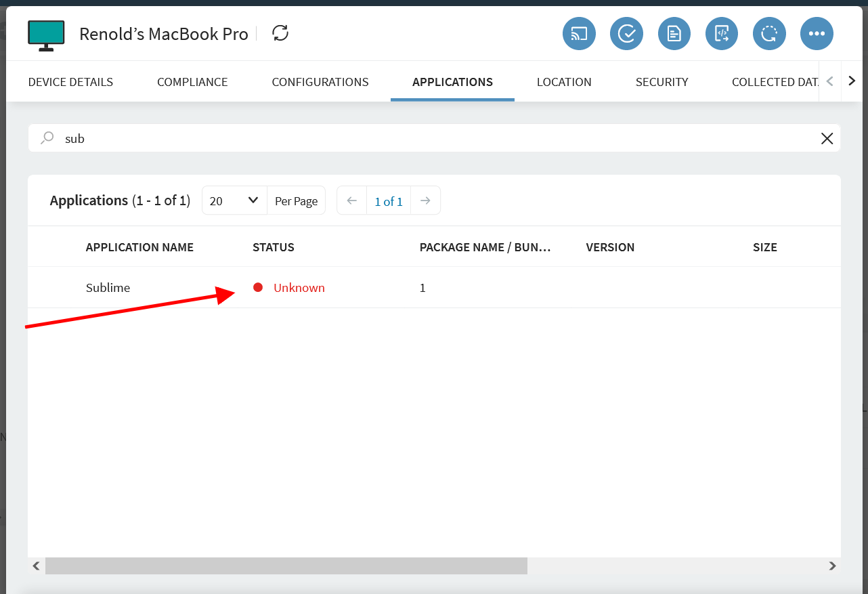Open the three-dot more actions menu
The image size is (868, 594).
[x=817, y=34]
